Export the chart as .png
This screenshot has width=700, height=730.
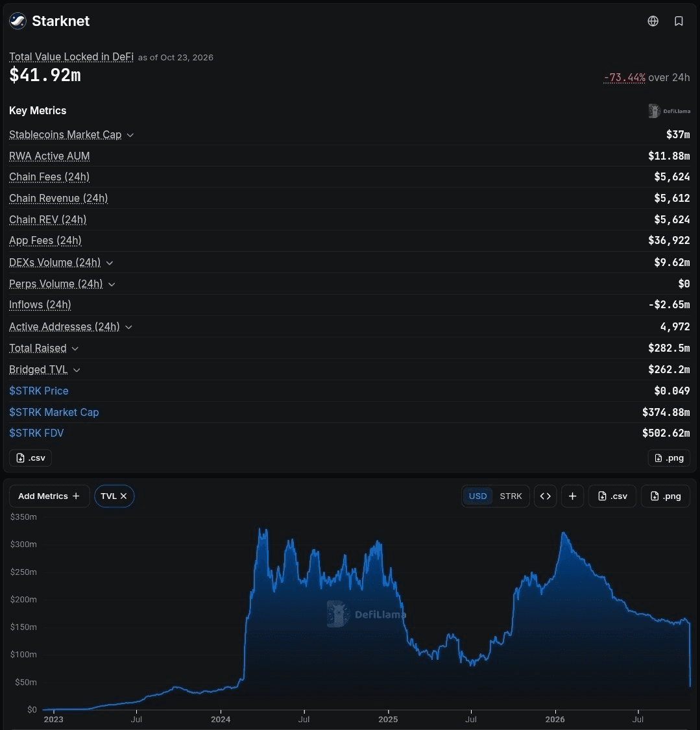coord(666,496)
